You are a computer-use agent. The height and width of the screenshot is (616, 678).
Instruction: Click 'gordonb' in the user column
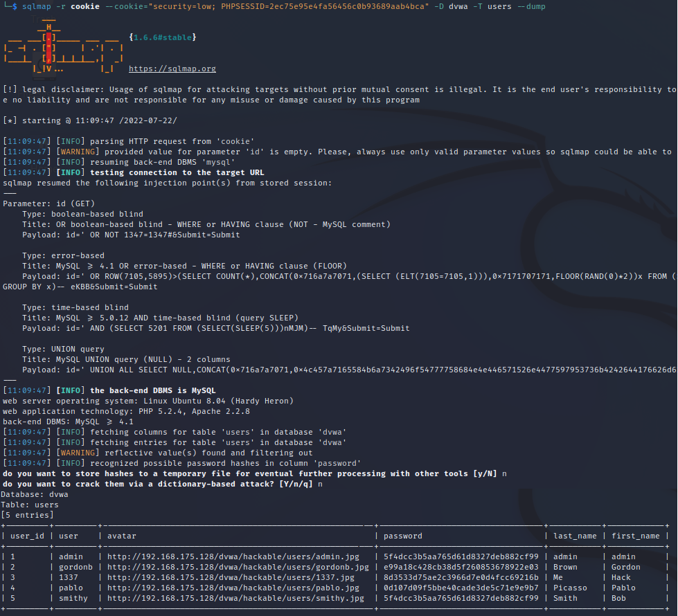click(x=75, y=567)
